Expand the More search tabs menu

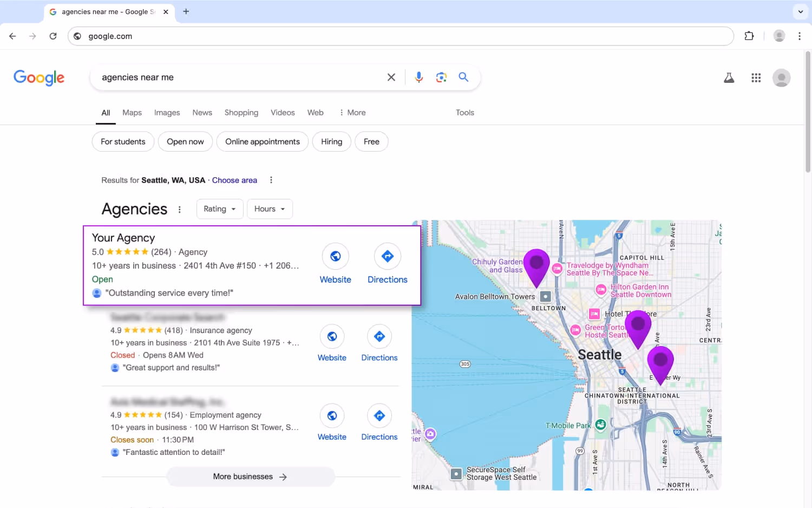352,113
